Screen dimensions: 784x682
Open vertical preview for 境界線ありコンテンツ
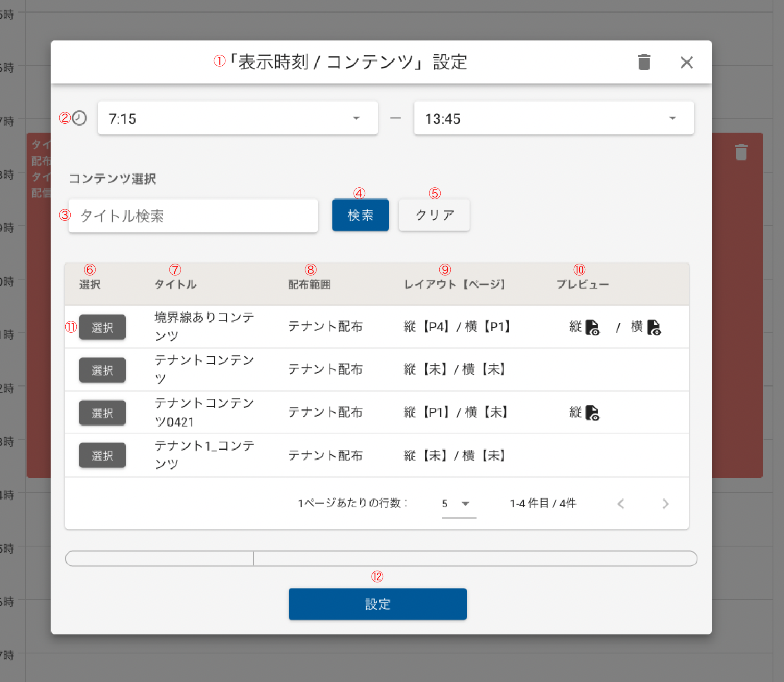(592, 327)
